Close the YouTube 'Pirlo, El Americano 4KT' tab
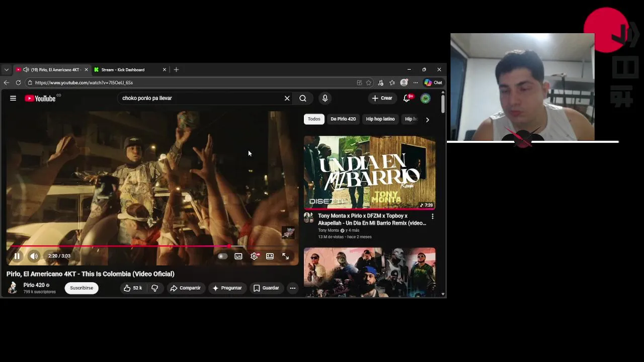The width and height of the screenshot is (644, 362). click(x=86, y=70)
